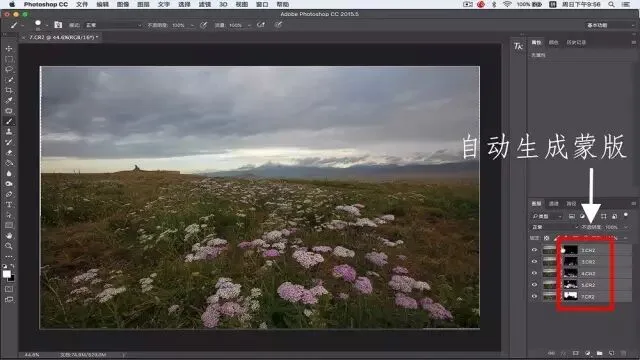640x360 pixels.
Task: Open the layer filter type dropdown
Action: click(x=547, y=216)
